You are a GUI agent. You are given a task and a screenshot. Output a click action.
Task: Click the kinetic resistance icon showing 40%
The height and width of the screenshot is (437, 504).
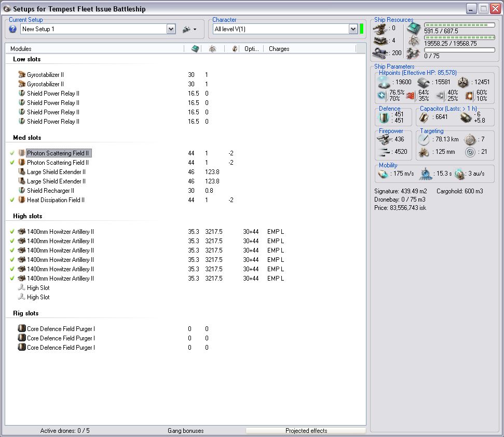coord(440,95)
